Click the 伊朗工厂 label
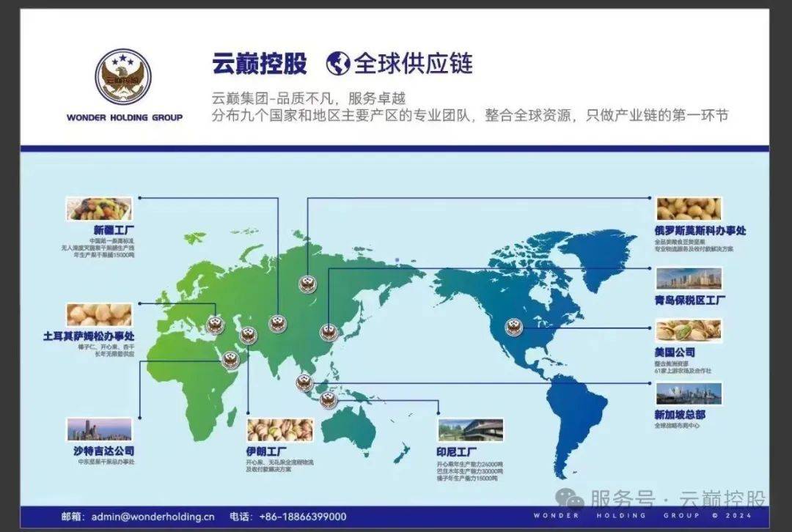 [266, 451]
